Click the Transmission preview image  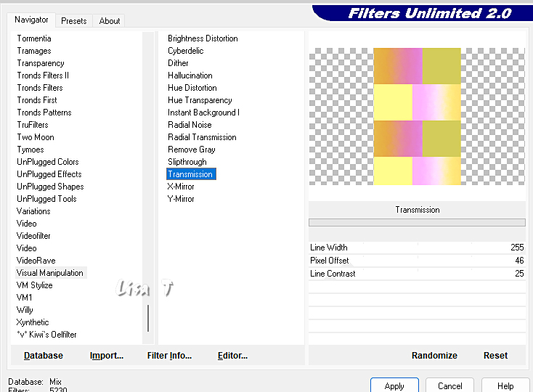click(x=417, y=117)
